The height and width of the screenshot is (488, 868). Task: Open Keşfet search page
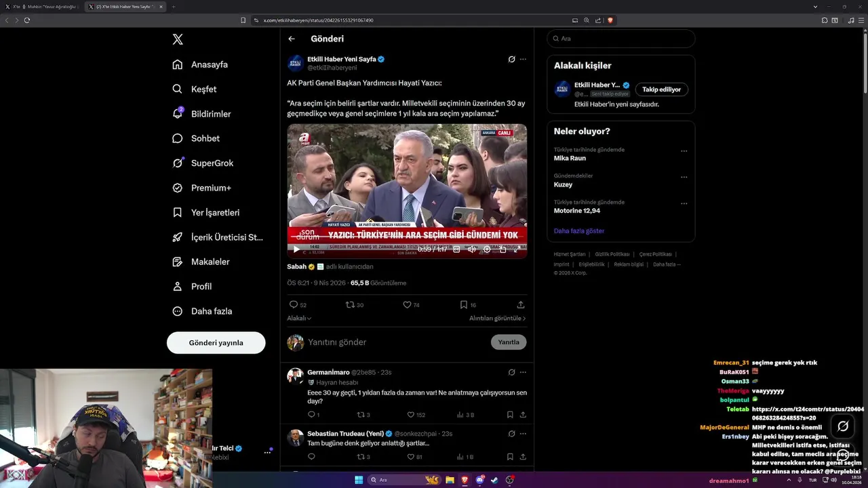tap(195, 89)
